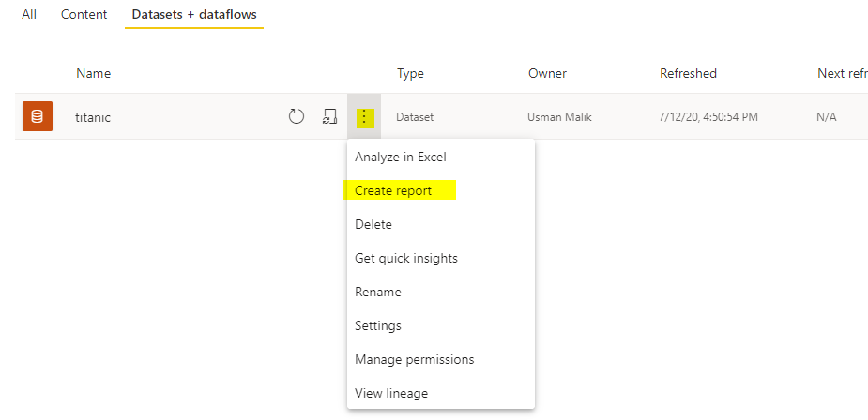Image resolution: width=868 pixels, height=420 pixels.
Task: Select Manage permissions menu entry
Action: 414,359
